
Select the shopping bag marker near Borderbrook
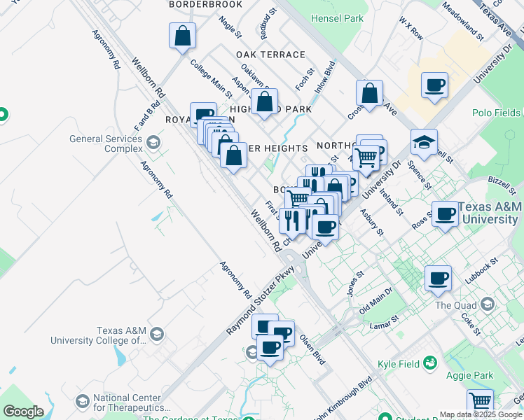182,38
